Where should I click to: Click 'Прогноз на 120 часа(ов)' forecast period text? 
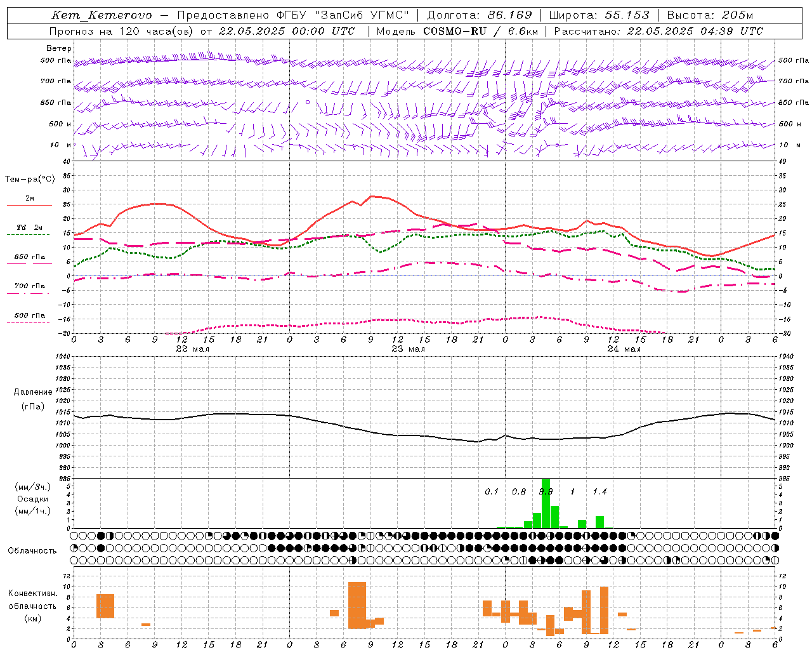(x=122, y=31)
